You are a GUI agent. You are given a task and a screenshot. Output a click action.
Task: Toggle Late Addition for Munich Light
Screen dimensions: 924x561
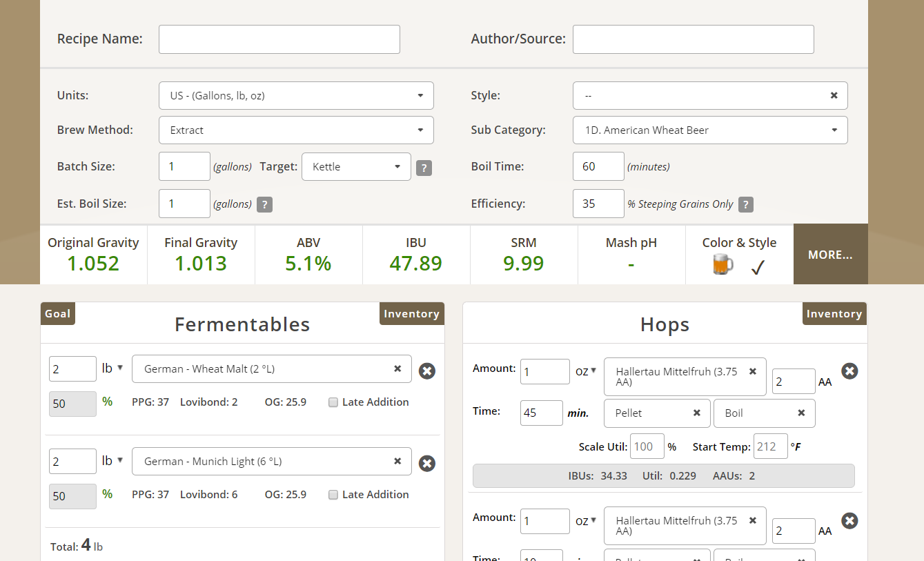[333, 495]
